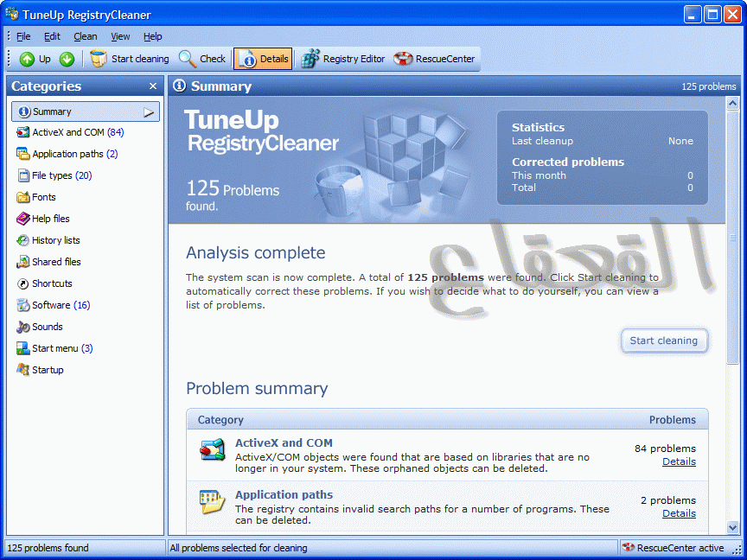Select the Fonts folder icon
This screenshot has width=747, height=560.
pos(22,197)
